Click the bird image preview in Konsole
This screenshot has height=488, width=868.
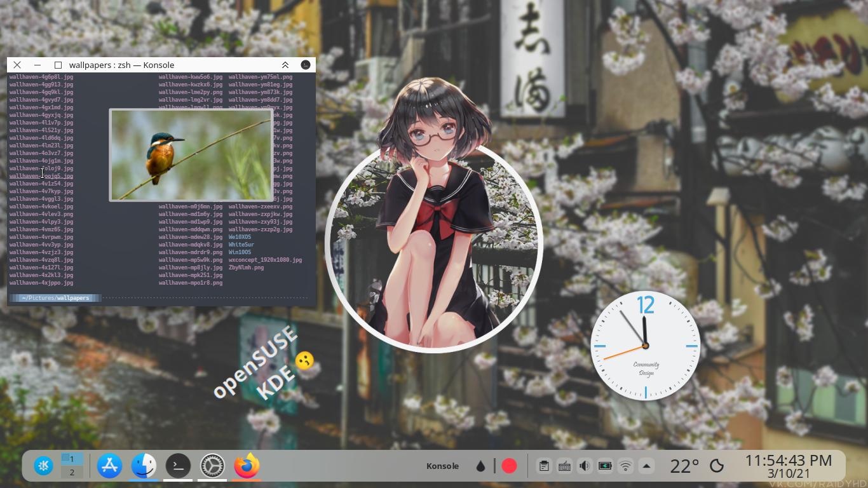pyautogui.click(x=191, y=155)
